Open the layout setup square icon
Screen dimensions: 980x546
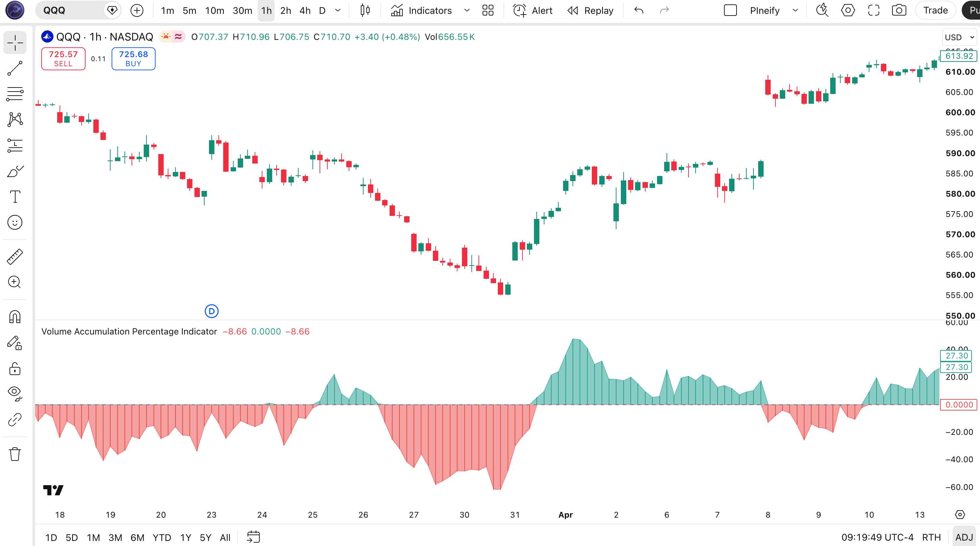730,10
